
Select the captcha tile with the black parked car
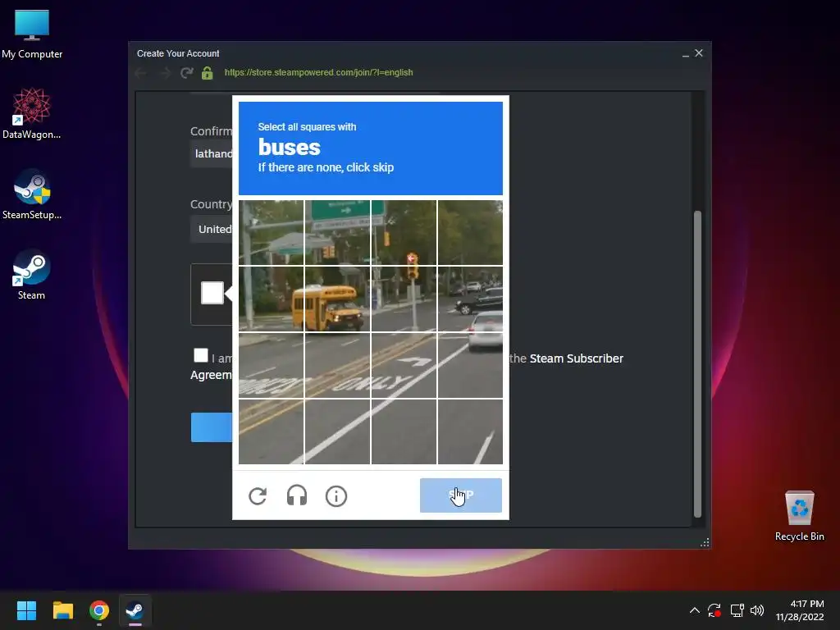coord(470,299)
